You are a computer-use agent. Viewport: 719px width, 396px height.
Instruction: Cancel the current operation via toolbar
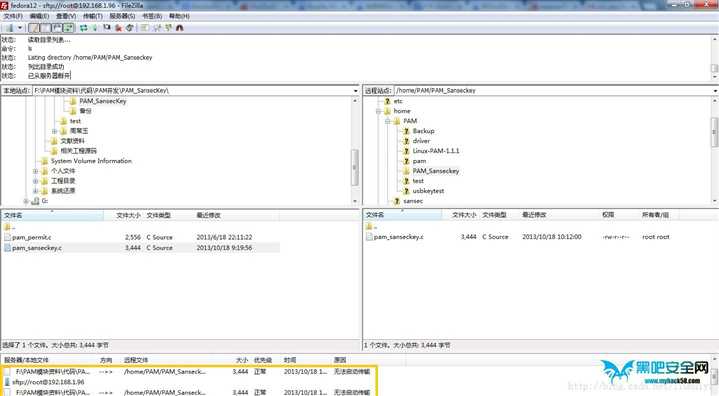tap(107, 28)
